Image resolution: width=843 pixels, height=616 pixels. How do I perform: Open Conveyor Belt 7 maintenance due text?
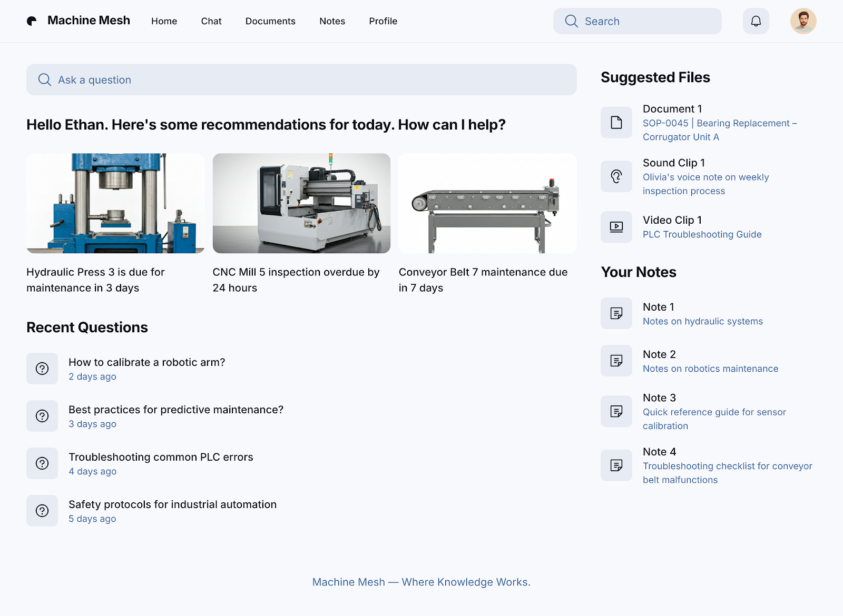point(483,280)
